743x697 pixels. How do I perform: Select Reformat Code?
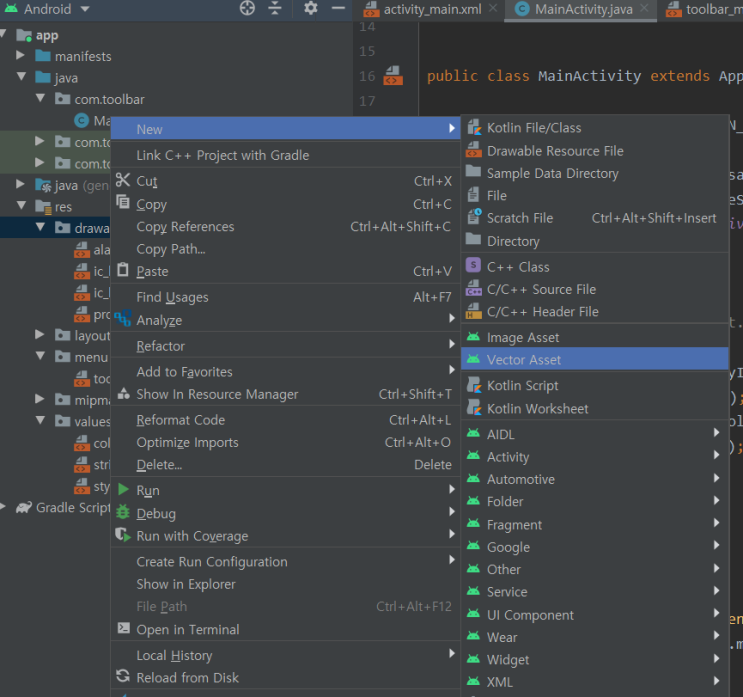pos(285,420)
